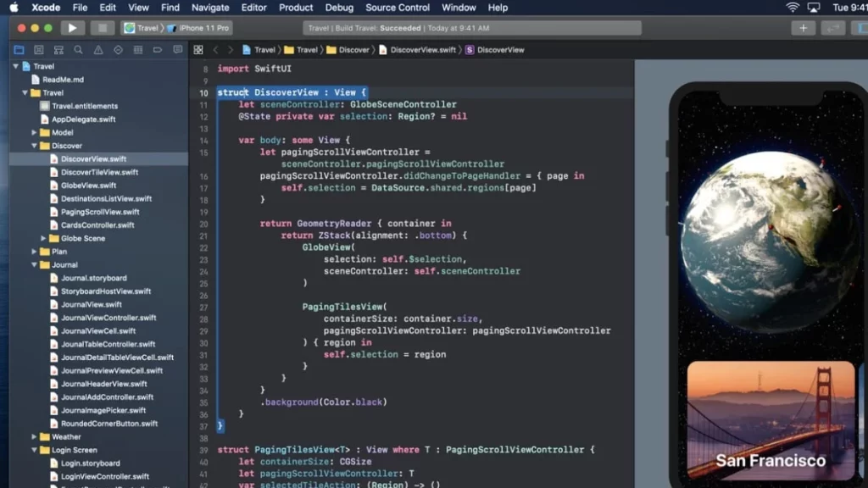
Task: Open the Source Control menu
Action: pyautogui.click(x=398, y=8)
